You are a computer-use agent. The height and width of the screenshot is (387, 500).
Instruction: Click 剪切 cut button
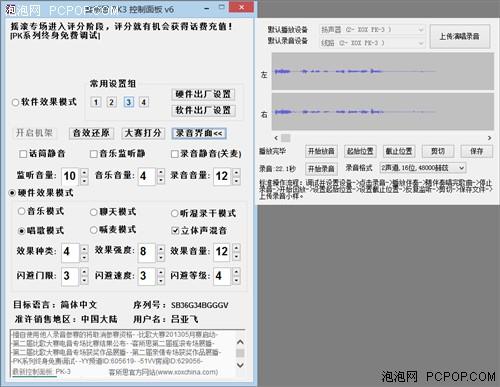(438, 151)
